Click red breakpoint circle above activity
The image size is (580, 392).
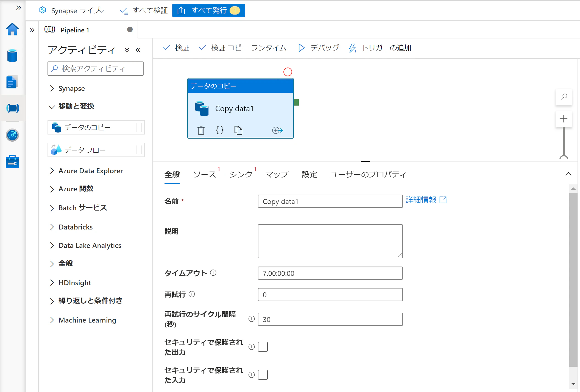(288, 72)
